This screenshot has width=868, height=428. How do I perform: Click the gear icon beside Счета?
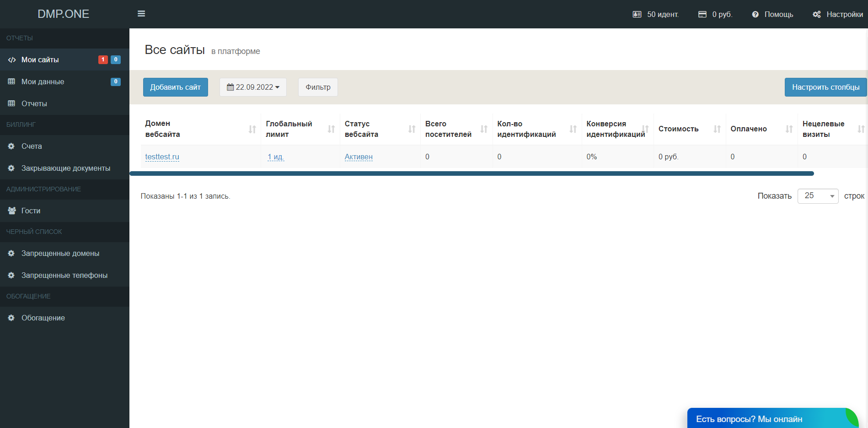coord(11,146)
